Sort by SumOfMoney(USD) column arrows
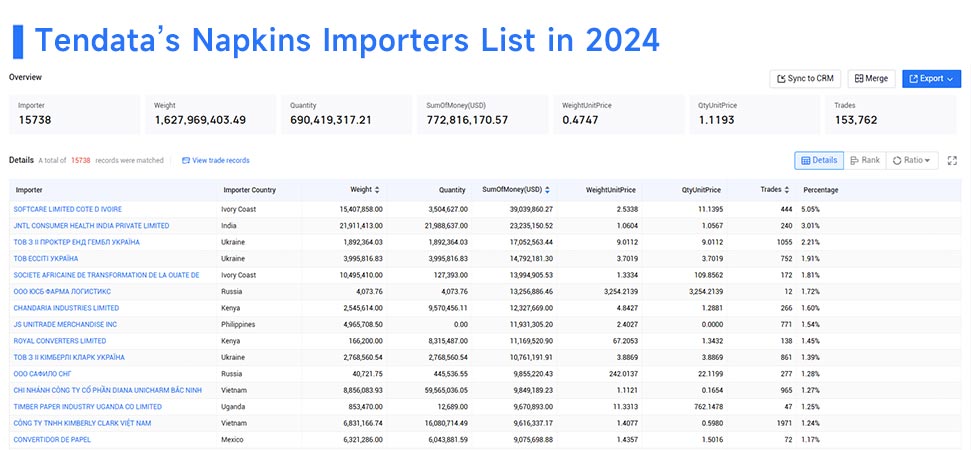971x450 pixels. pos(547,190)
